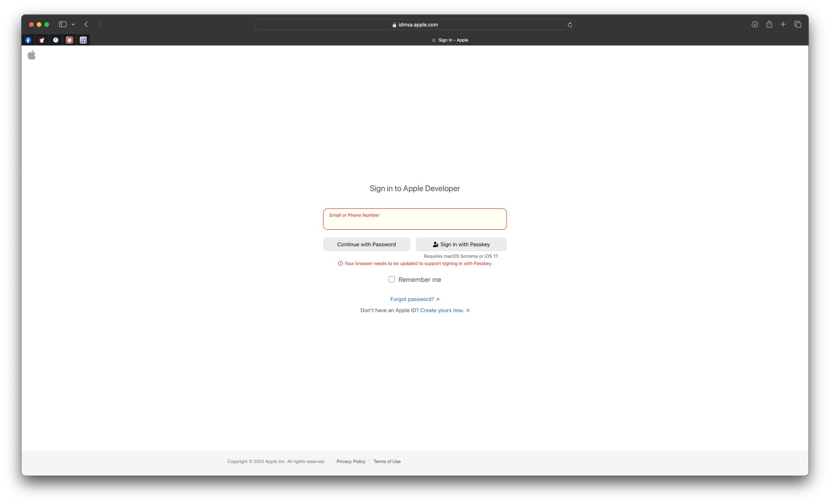This screenshot has width=830, height=504.
Task: Minimize the Safari window
Action: click(39, 24)
